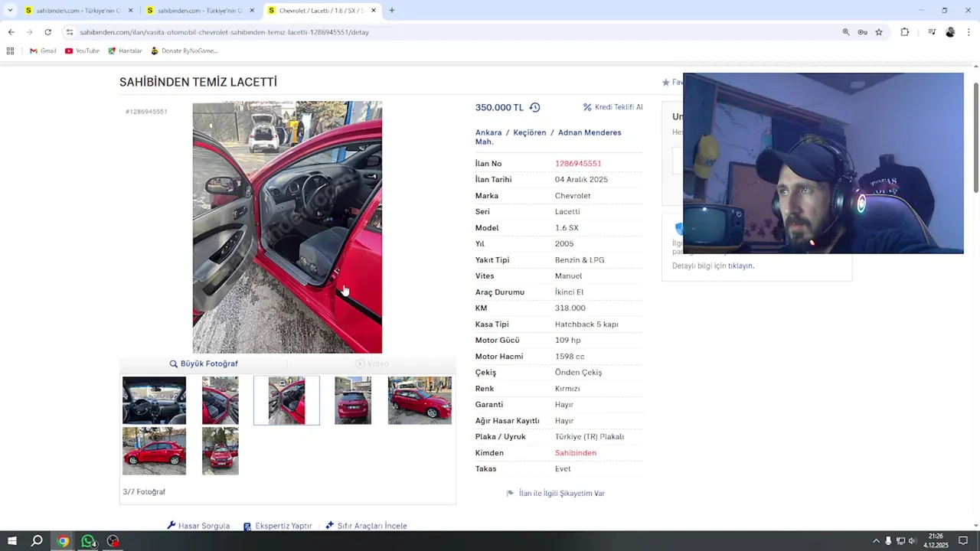Reload the current page
Screen dimensions: 980x551
[47, 32]
